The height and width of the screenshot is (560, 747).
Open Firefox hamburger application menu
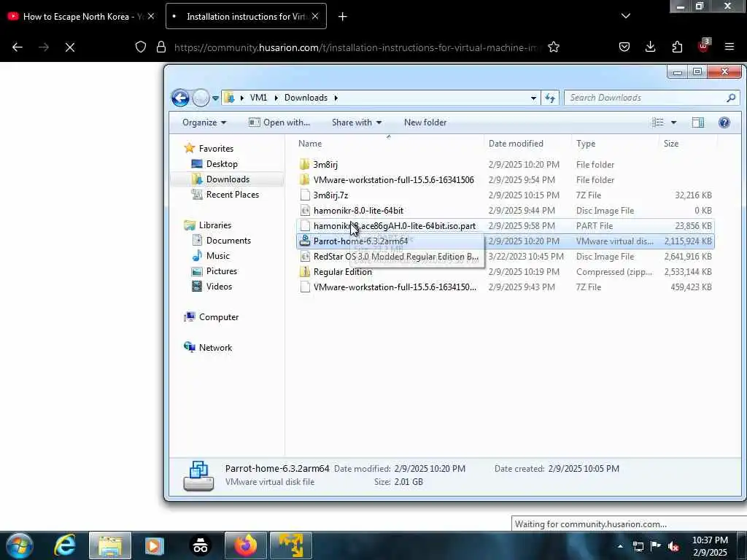coord(729,47)
